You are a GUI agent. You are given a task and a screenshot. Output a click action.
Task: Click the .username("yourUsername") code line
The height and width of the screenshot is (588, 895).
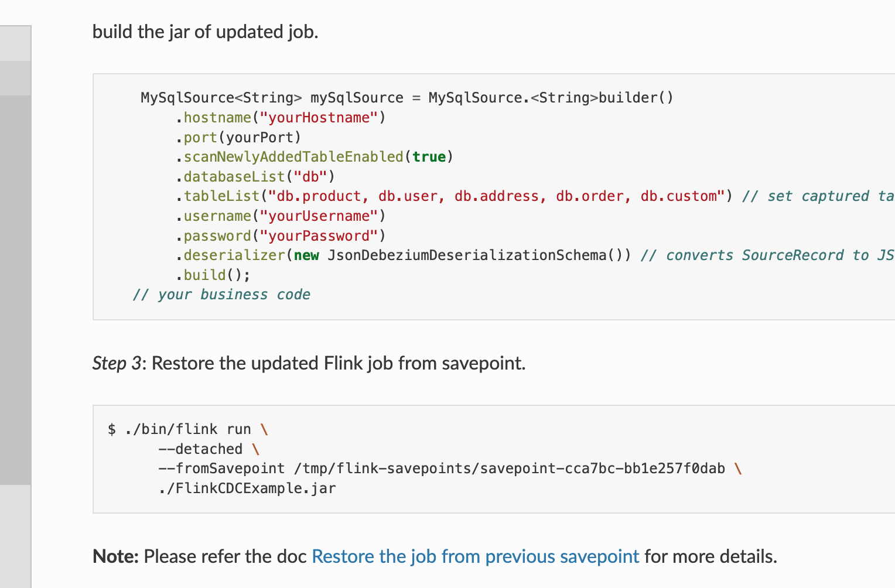click(x=281, y=216)
